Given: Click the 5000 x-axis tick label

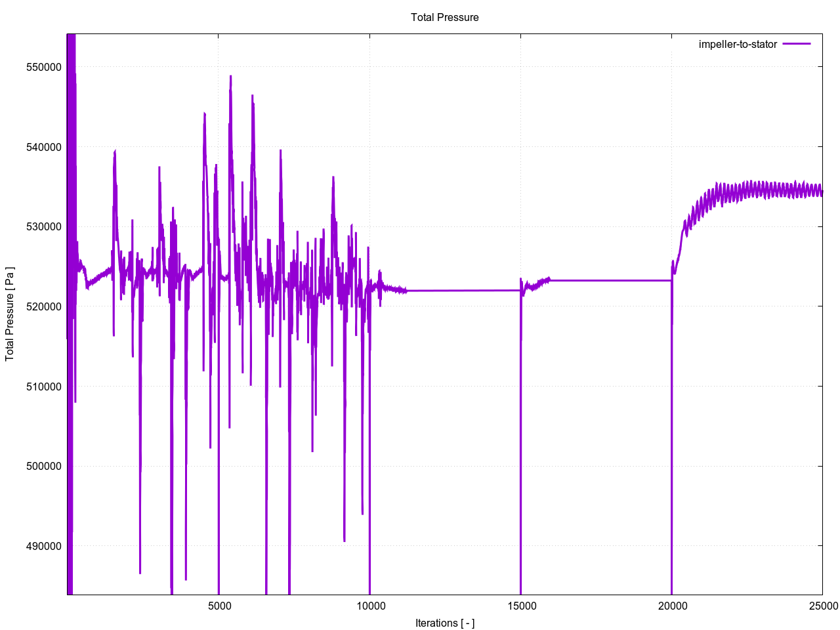Looking at the screenshot, I should (x=219, y=606).
